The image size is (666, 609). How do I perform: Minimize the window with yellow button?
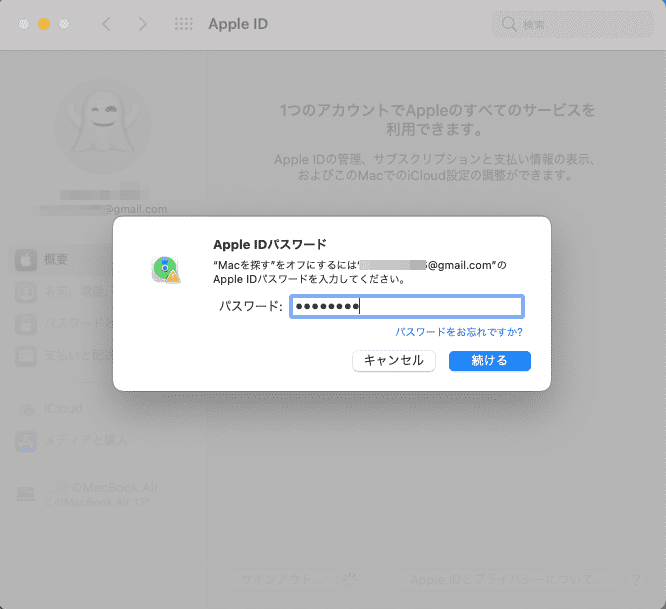44,24
